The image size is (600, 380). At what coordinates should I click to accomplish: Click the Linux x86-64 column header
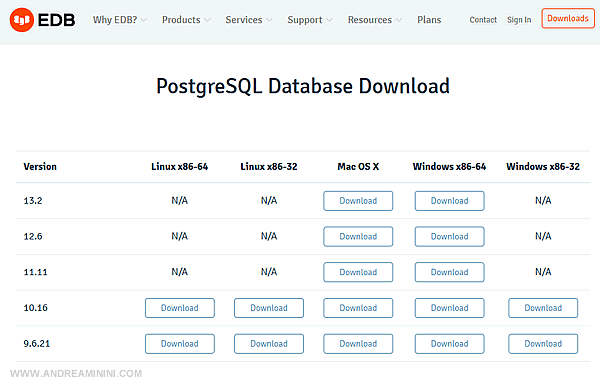(179, 166)
